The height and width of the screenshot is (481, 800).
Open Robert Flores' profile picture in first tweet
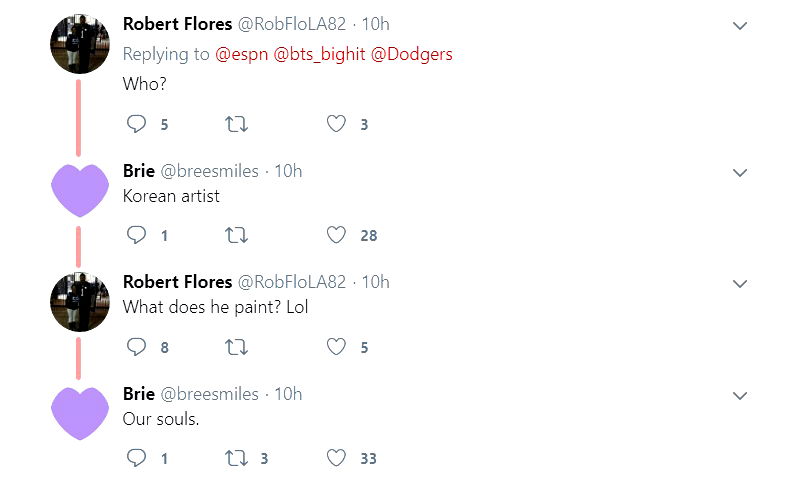point(80,44)
